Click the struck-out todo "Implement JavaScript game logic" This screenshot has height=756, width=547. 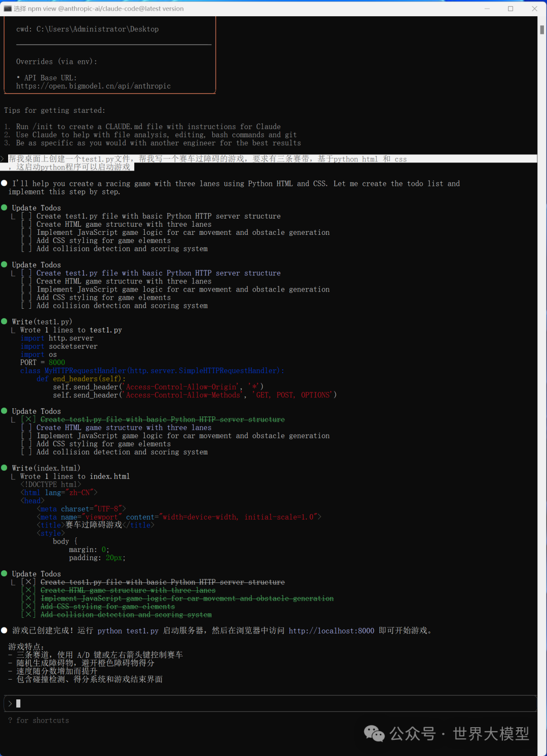pyautogui.click(x=187, y=598)
